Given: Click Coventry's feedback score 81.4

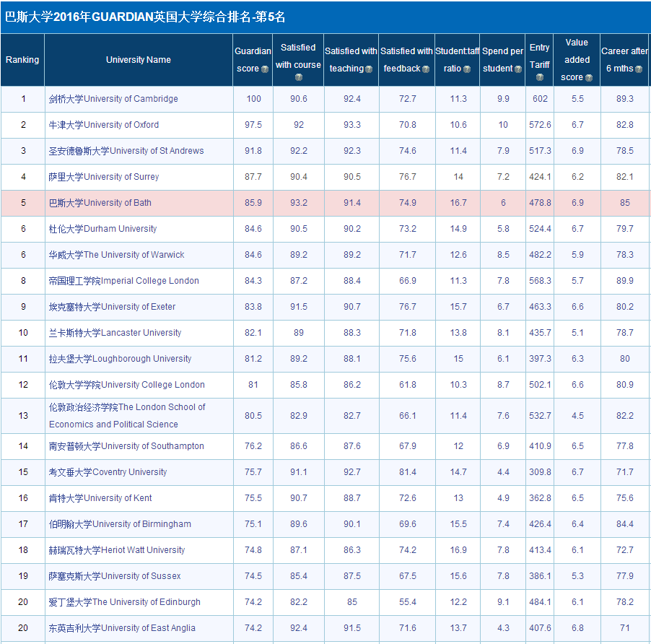Looking at the screenshot, I should click(407, 472).
